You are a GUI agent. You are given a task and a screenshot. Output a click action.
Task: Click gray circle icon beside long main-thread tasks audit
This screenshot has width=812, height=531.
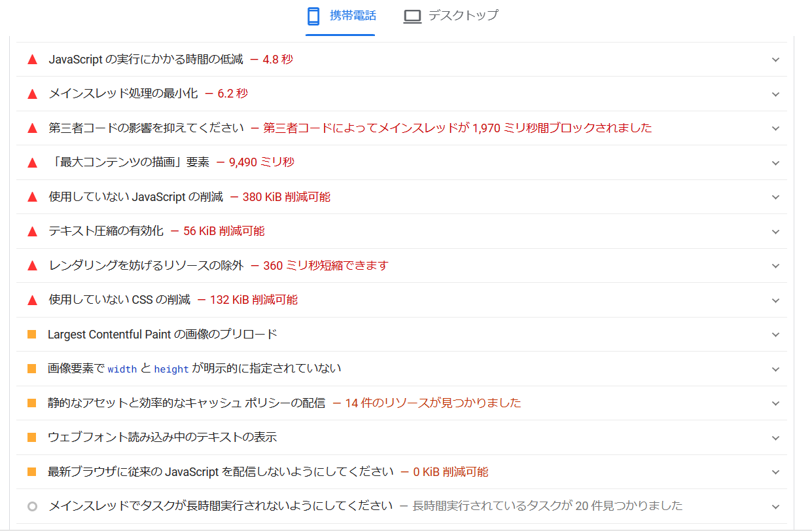click(x=32, y=506)
